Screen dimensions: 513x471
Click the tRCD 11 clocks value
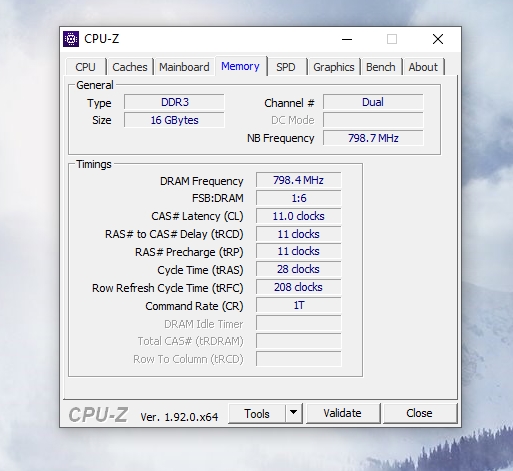[x=299, y=234]
